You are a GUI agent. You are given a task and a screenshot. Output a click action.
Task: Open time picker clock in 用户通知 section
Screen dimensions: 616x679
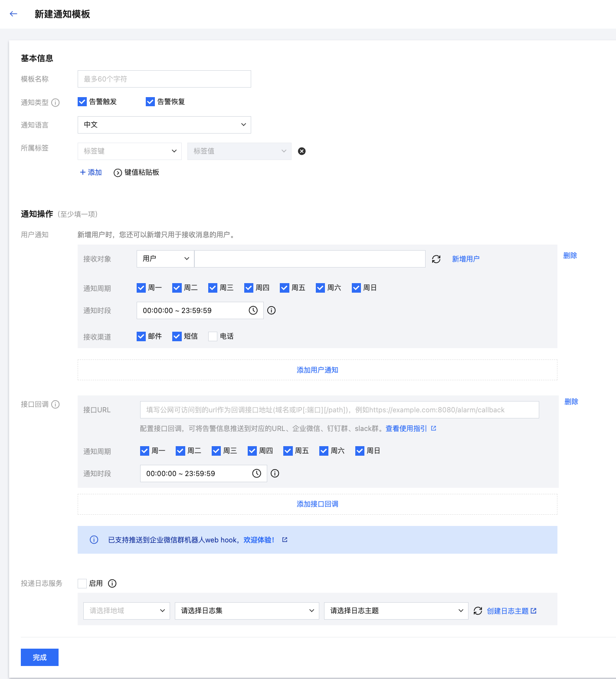[x=253, y=310]
